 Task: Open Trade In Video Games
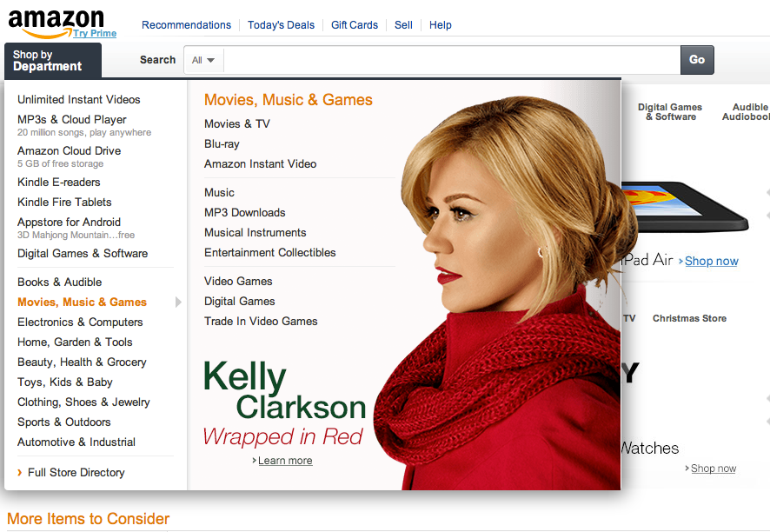coord(261,322)
